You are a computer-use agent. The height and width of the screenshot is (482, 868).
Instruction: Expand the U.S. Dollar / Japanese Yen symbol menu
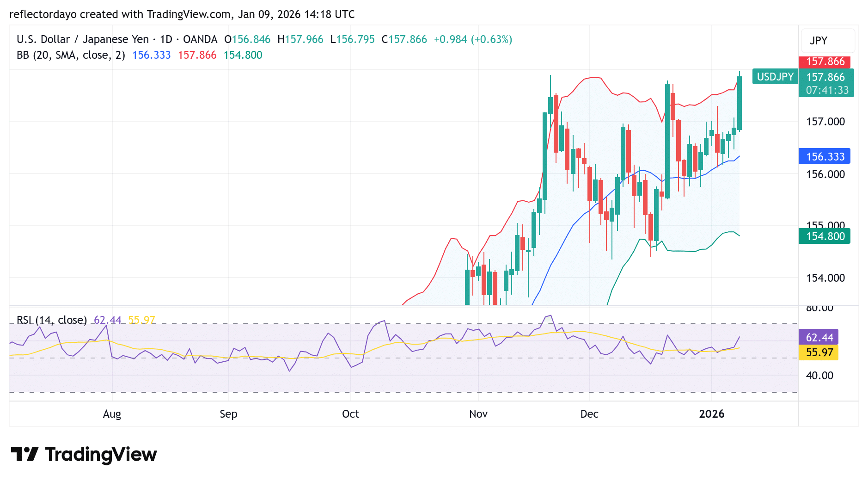(82, 39)
